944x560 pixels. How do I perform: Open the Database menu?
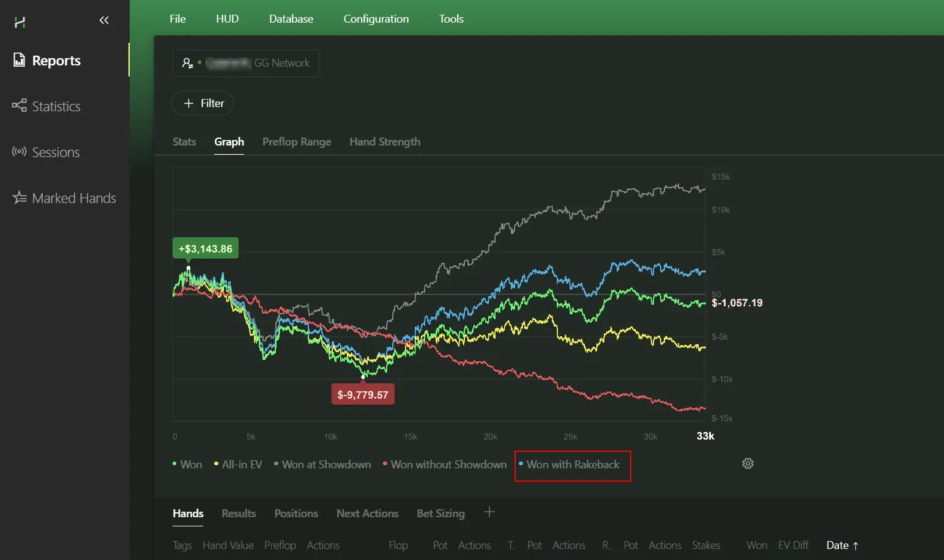[x=291, y=19]
